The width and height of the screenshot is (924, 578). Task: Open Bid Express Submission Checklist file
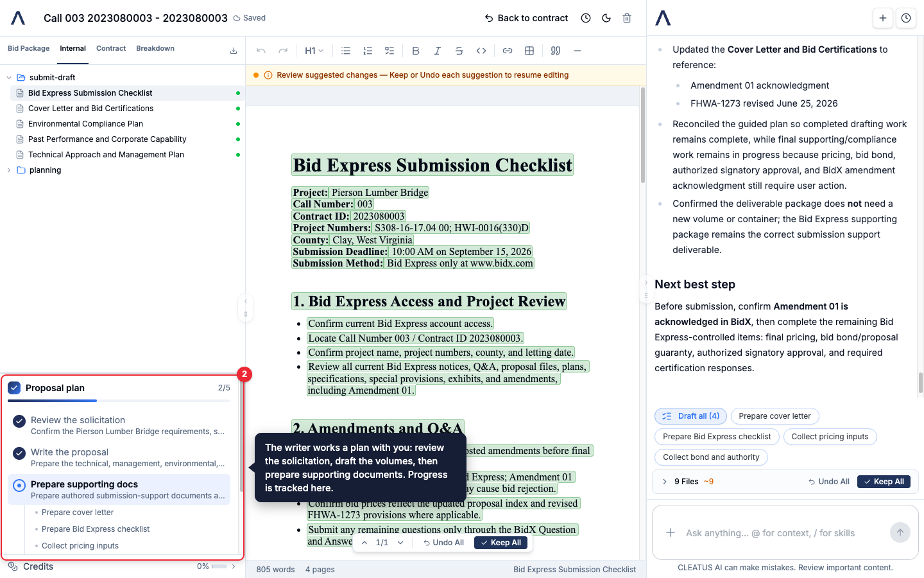pos(127,93)
